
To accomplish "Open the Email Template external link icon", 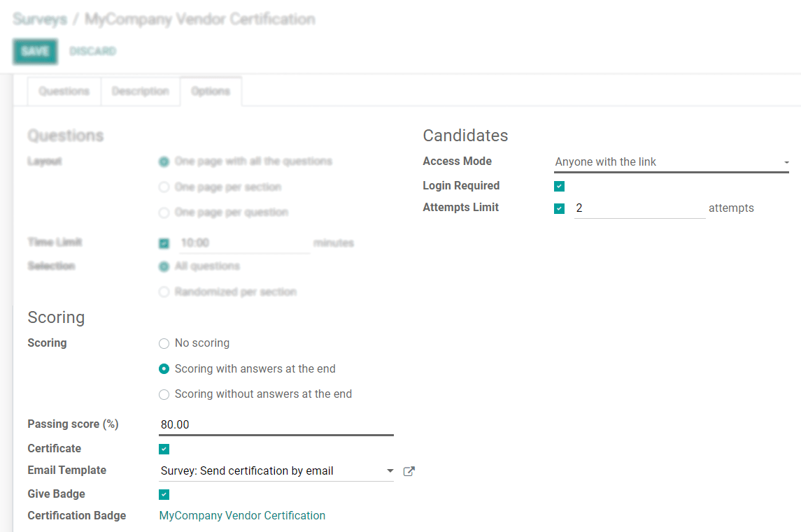I will click(409, 471).
